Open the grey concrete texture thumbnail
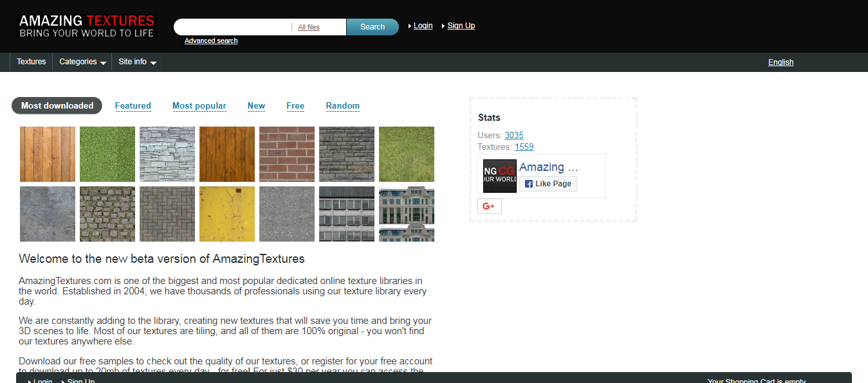868x383 pixels. click(x=48, y=214)
